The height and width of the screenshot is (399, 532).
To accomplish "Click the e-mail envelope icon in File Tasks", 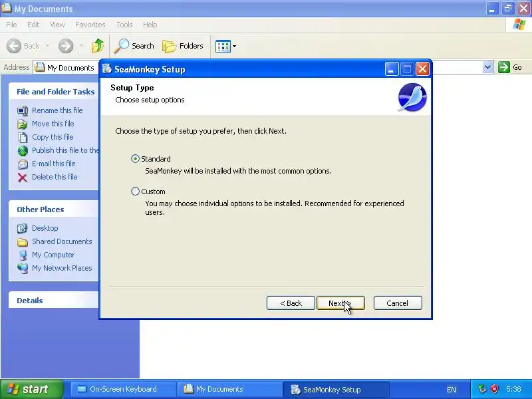I will pyautogui.click(x=23, y=164).
